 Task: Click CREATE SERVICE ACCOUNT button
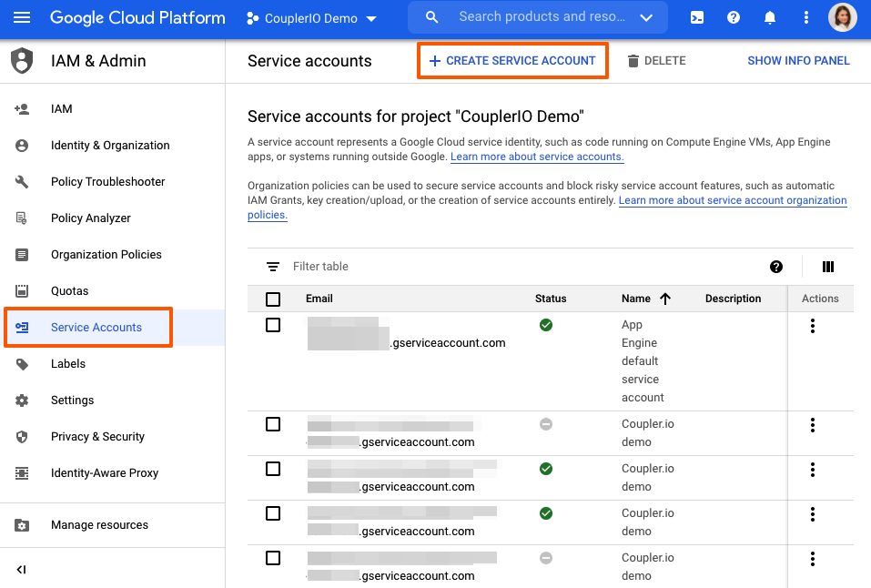[512, 60]
